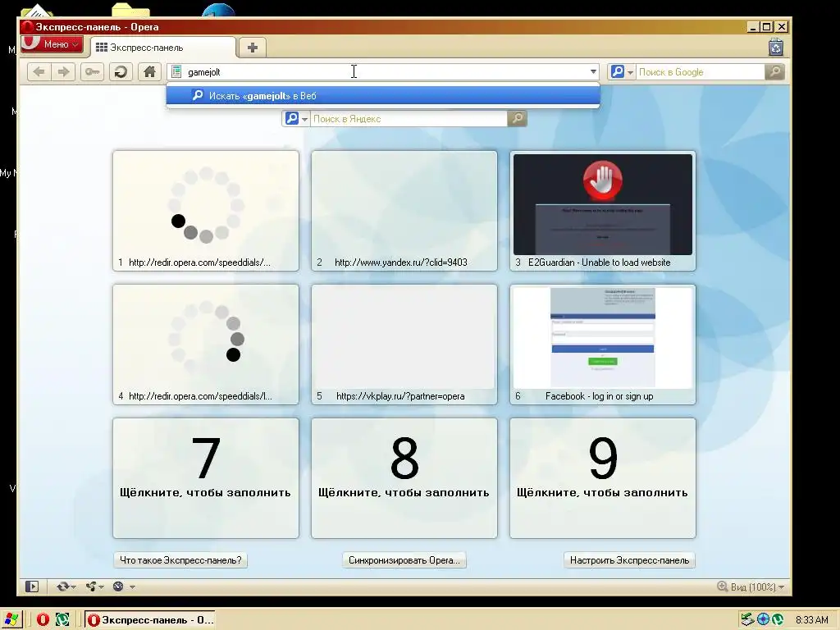Screen dimensions: 840x630
Task: Expand the address bar history dropdown
Action: coord(593,72)
